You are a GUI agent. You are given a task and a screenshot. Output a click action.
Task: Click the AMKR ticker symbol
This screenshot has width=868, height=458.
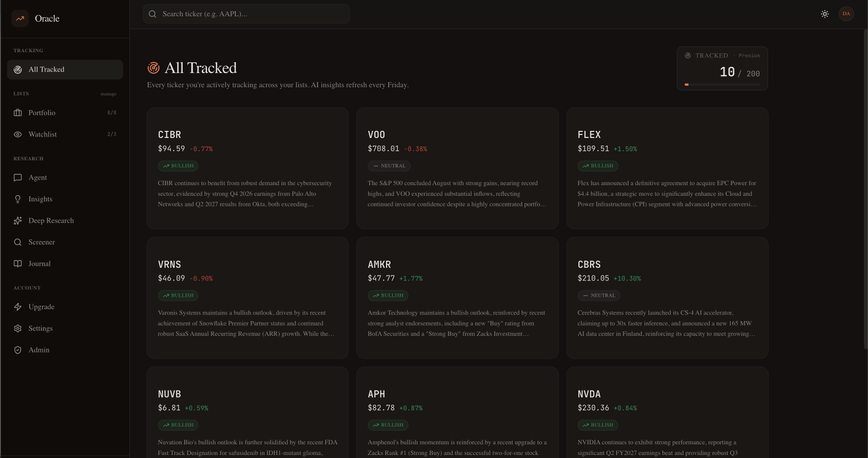point(379,264)
